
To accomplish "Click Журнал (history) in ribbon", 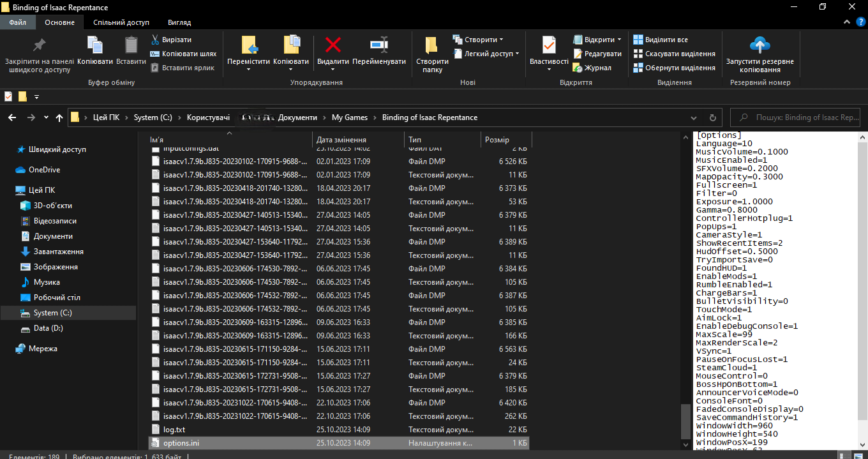I will [592, 68].
